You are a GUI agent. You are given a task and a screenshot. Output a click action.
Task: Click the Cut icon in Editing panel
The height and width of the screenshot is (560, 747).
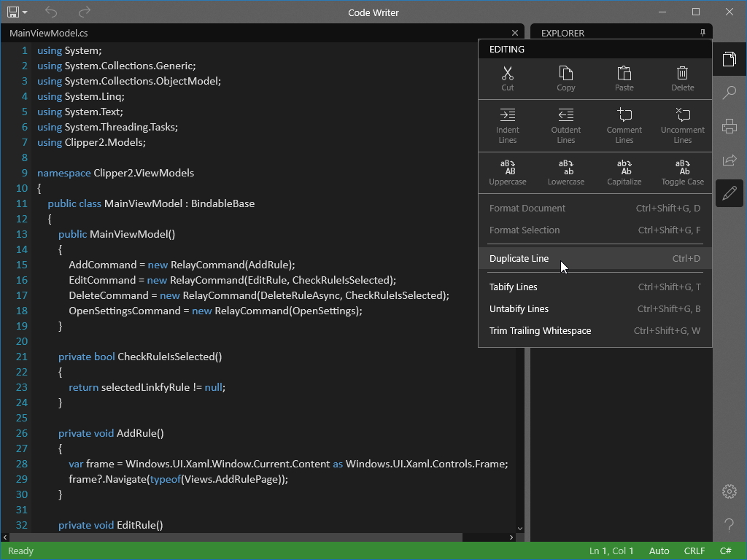(x=508, y=79)
